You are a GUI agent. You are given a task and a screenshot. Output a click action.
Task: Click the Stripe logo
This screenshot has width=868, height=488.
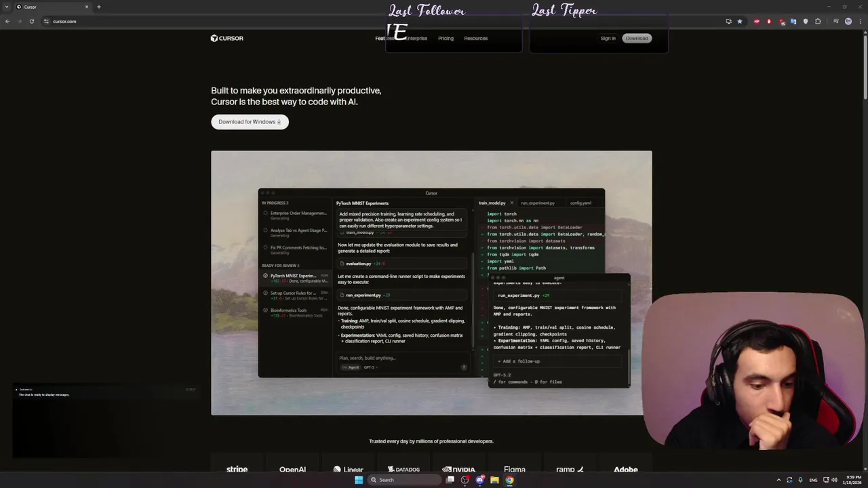[x=237, y=469]
